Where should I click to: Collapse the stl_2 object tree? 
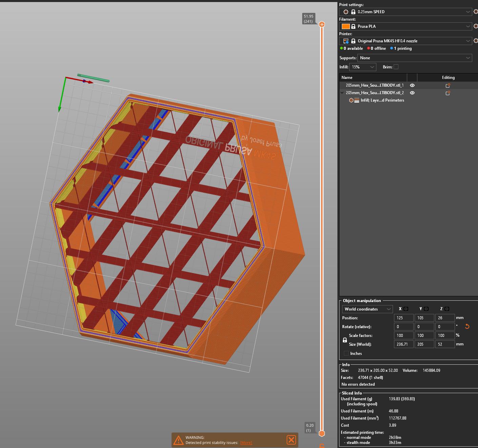[342, 93]
